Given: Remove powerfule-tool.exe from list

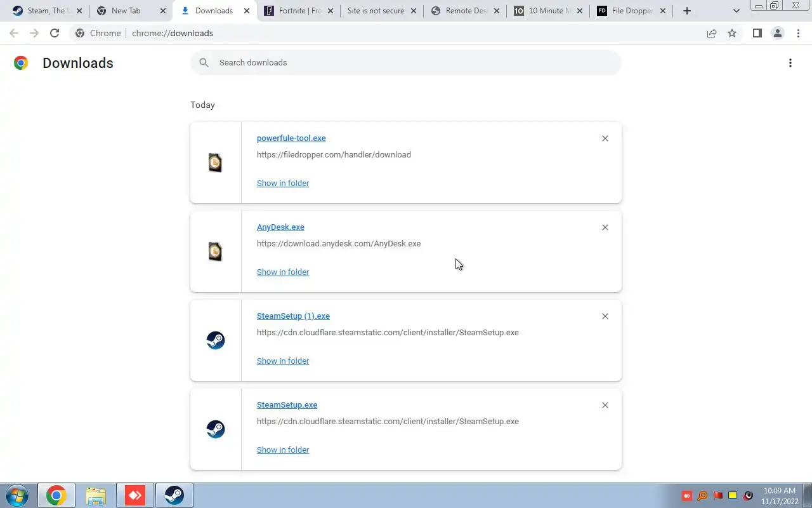Looking at the screenshot, I should click(605, 138).
